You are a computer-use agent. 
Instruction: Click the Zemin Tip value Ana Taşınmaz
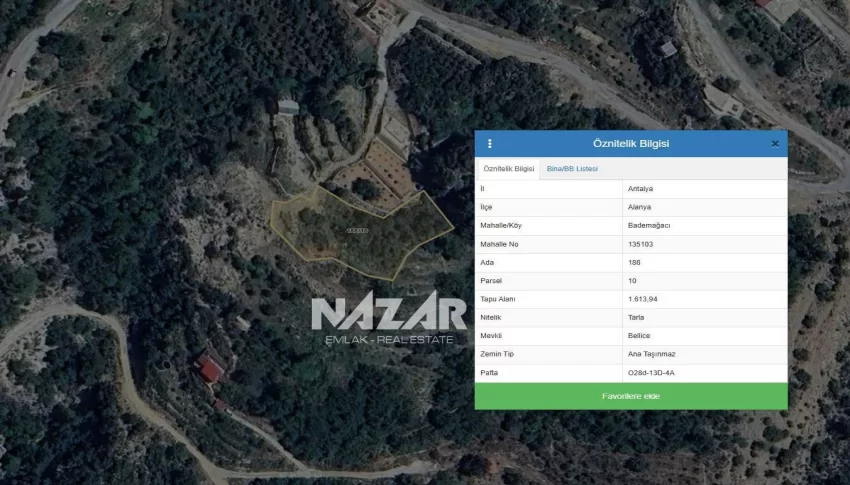click(652, 354)
